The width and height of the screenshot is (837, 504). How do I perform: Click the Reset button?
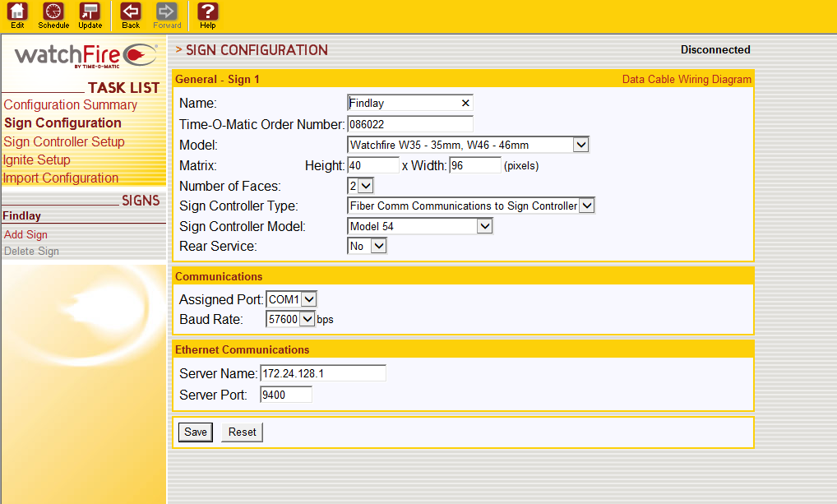coord(242,432)
